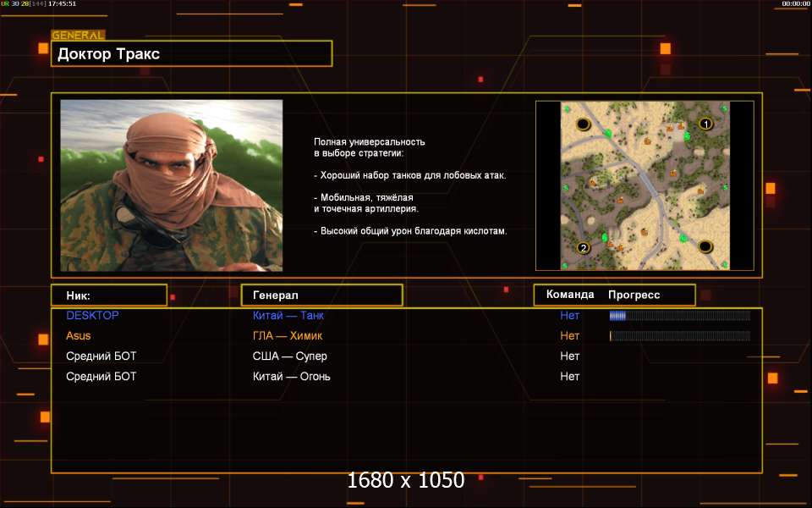Click the 00:00:00 timer in the corner
Screen dimensions: 812x508
795,3
